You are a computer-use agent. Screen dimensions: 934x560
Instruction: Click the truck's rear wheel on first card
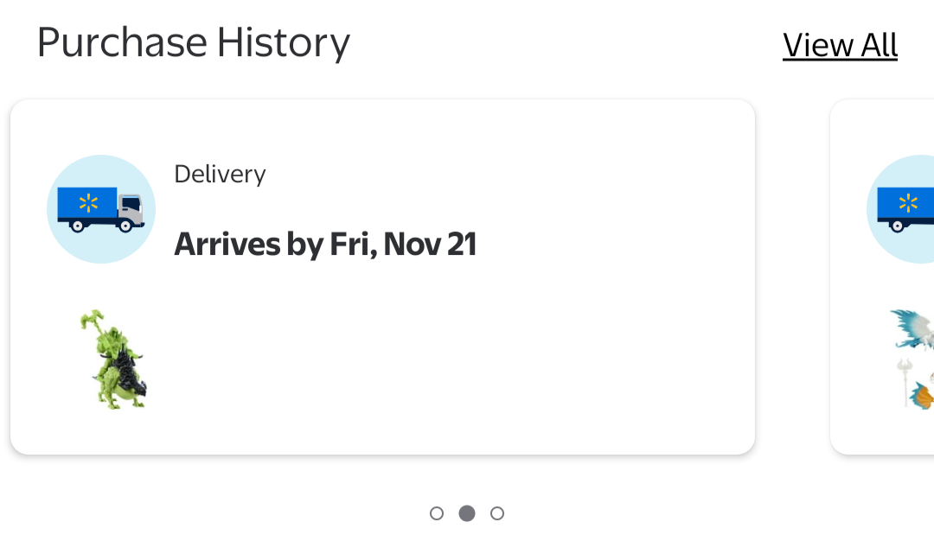(x=77, y=226)
